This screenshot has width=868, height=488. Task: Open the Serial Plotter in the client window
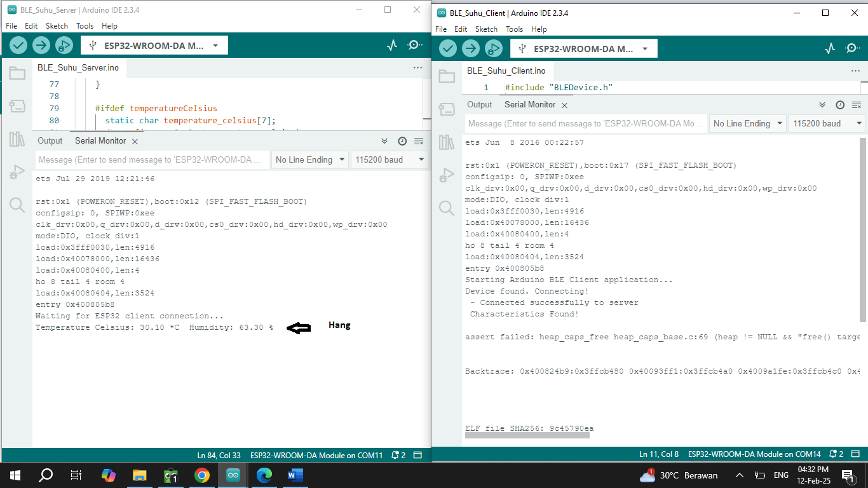[x=830, y=48]
